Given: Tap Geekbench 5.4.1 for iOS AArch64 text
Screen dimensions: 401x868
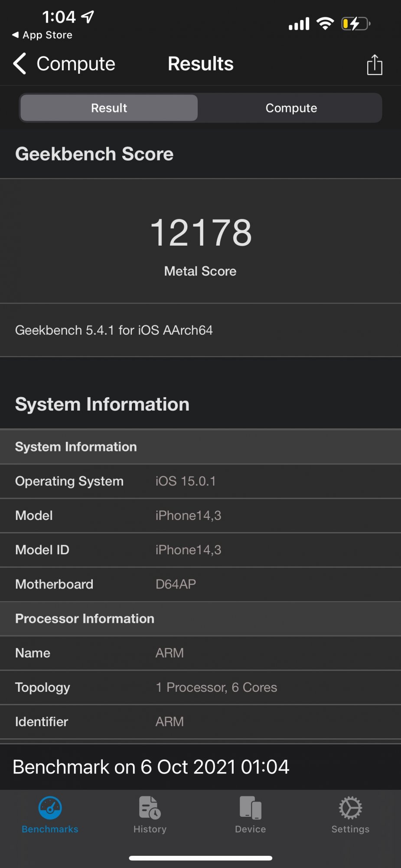Looking at the screenshot, I should (x=114, y=330).
